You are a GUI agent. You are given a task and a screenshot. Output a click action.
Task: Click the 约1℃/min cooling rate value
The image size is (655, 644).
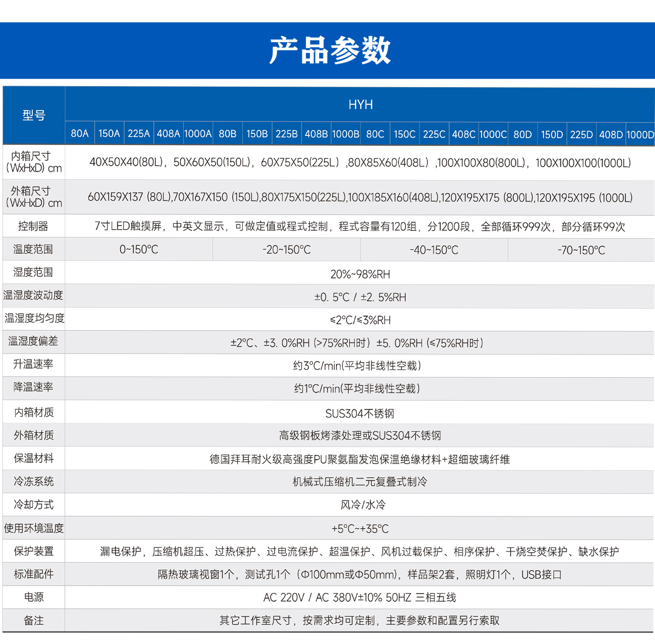click(357, 389)
